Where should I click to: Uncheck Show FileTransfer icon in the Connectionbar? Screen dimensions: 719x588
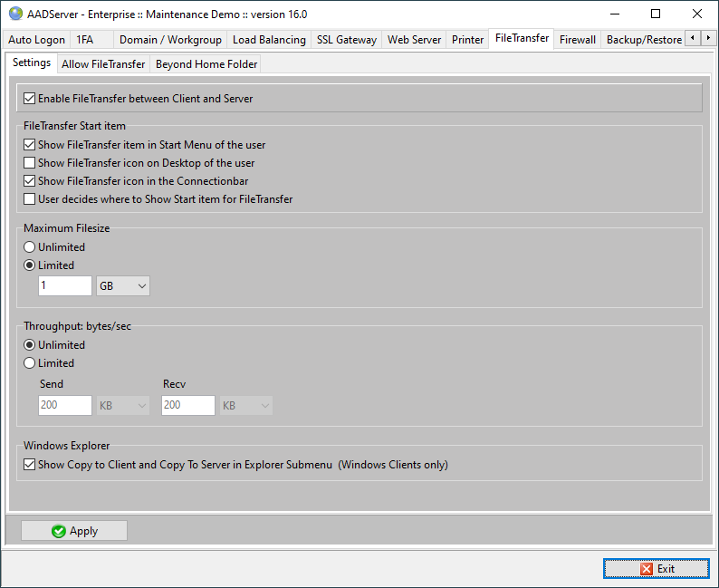click(30, 181)
